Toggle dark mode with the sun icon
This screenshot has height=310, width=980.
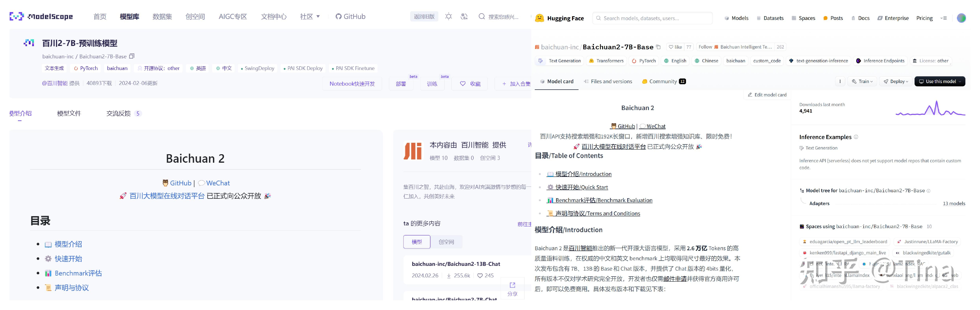(449, 16)
